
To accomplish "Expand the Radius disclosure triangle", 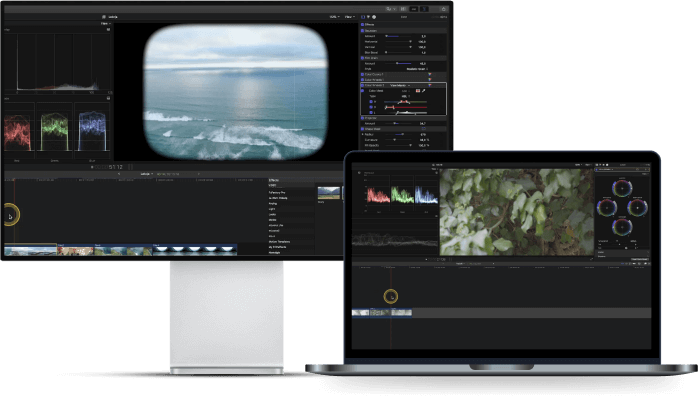I will (362, 134).
